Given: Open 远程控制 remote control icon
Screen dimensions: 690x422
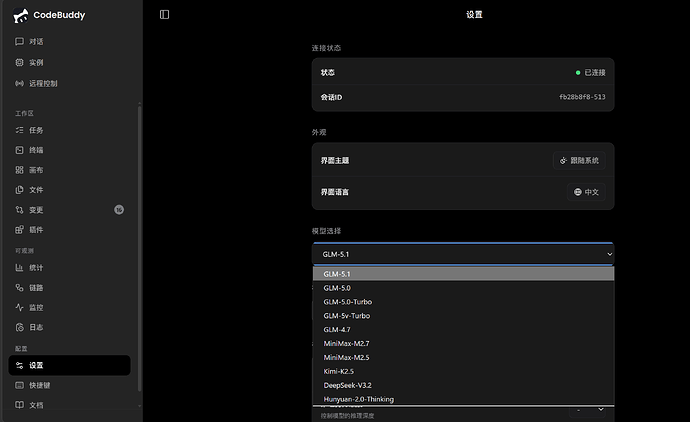Looking at the screenshot, I should [19, 83].
